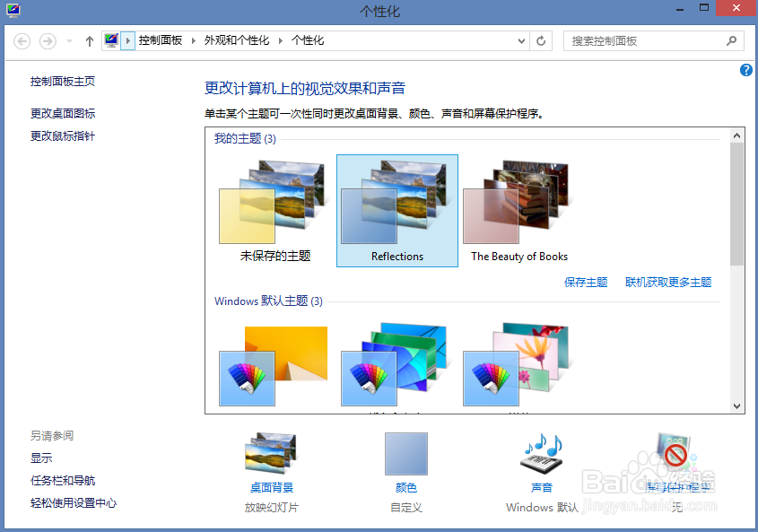
Task: Click the back navigation arrow
Action: 20,40
